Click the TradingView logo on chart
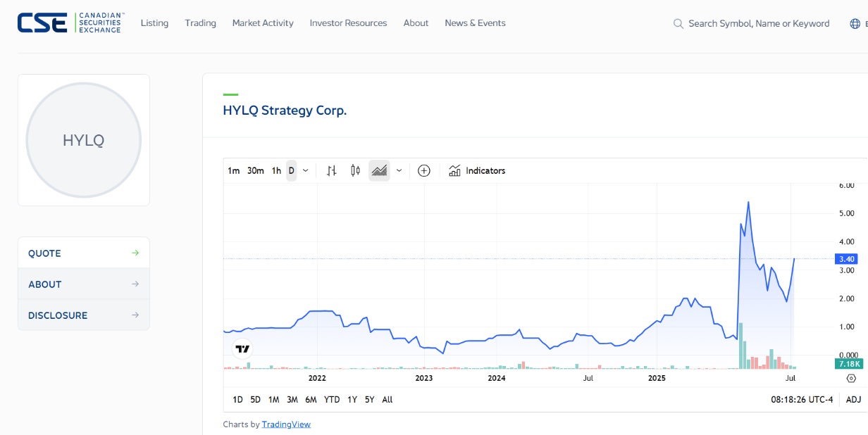This screenshot has height=435, width=868. coord(242,348)
